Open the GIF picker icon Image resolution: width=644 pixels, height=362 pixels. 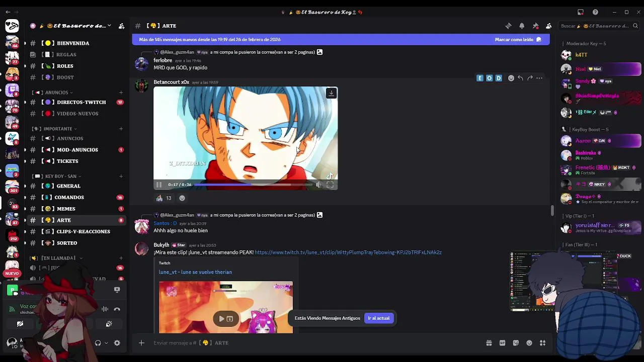[x=502, y=343]
